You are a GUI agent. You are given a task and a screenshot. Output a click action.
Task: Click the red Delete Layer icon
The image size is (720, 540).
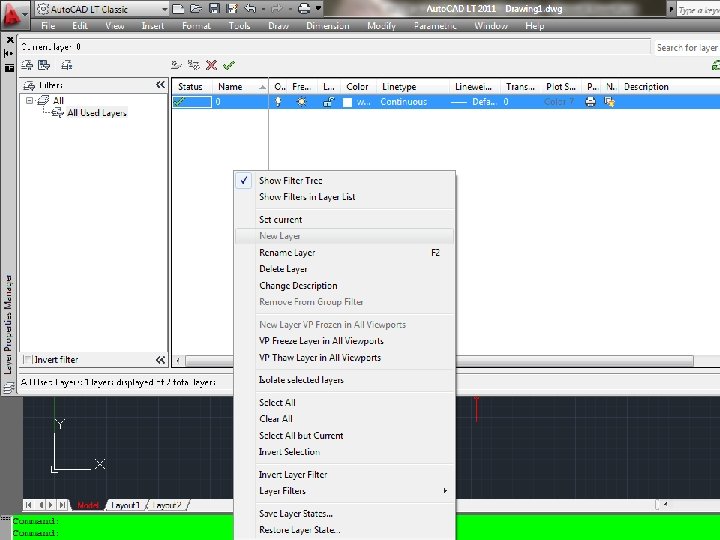tap(211, 65)
